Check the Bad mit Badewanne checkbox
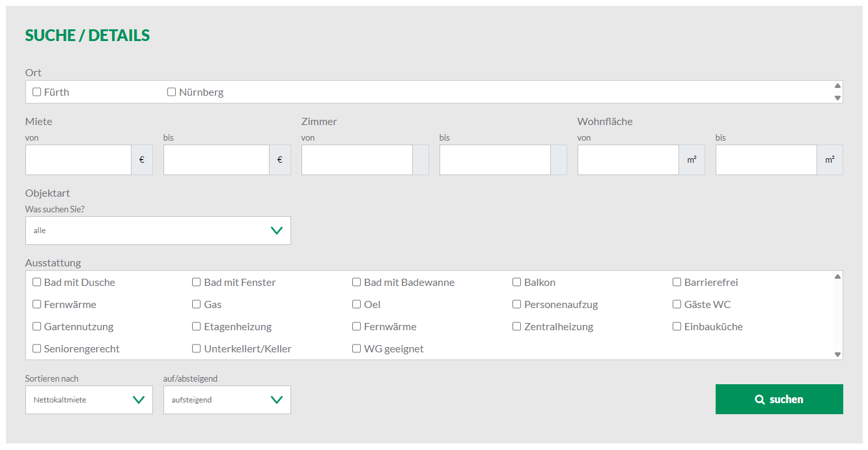 click(357, 282)
